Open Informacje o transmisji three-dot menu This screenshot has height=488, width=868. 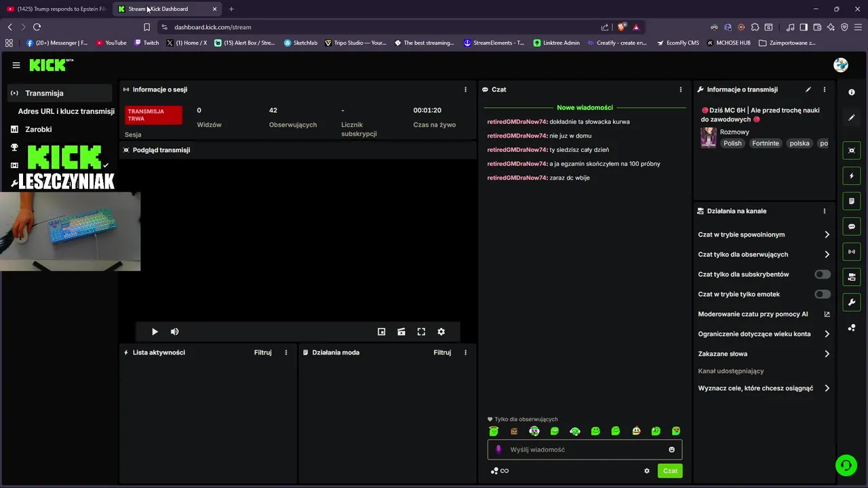click(825, 89)
